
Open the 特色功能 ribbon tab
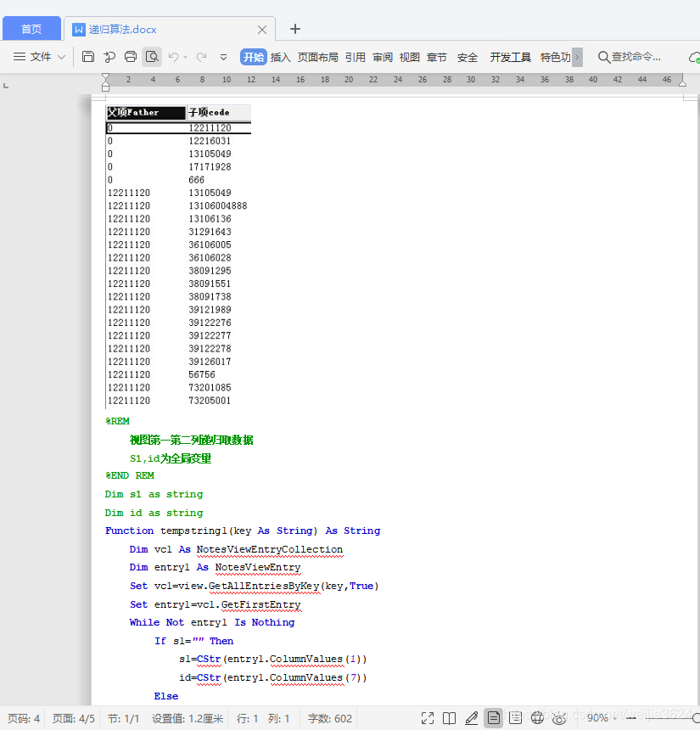coord(555,57)
